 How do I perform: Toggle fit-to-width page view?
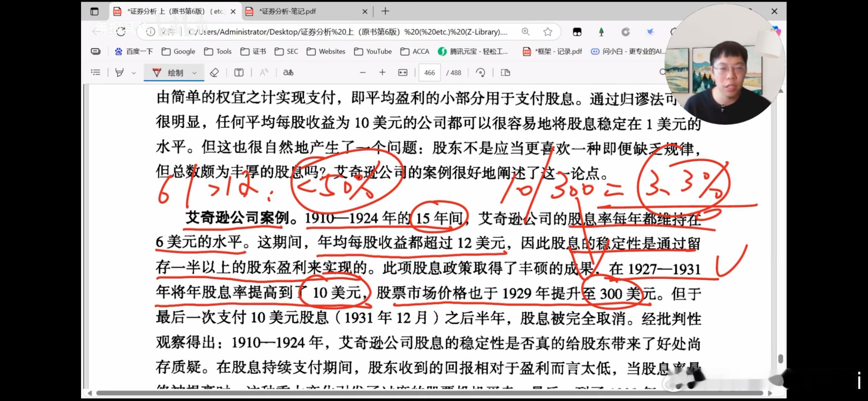pyautogui.click(x=403, y=72)
